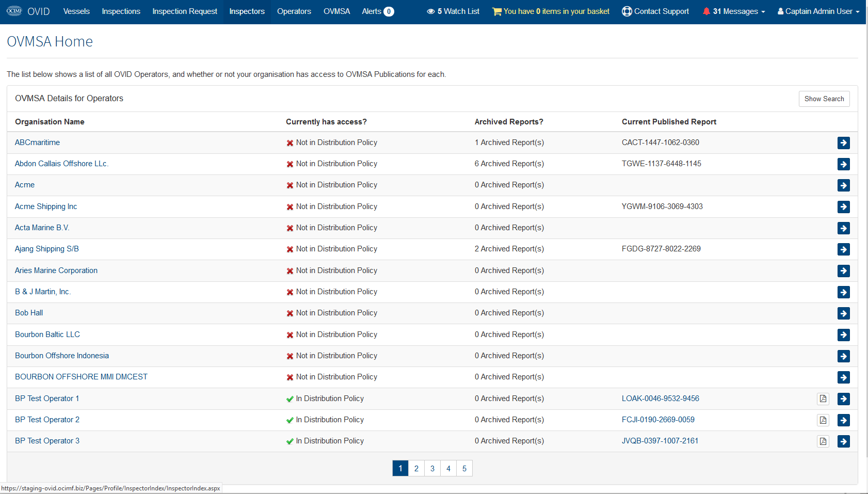The image size is (868, 494).
Task: Click arrow icon for Acta Marine B.V.
Action: [x=843, y=228]
